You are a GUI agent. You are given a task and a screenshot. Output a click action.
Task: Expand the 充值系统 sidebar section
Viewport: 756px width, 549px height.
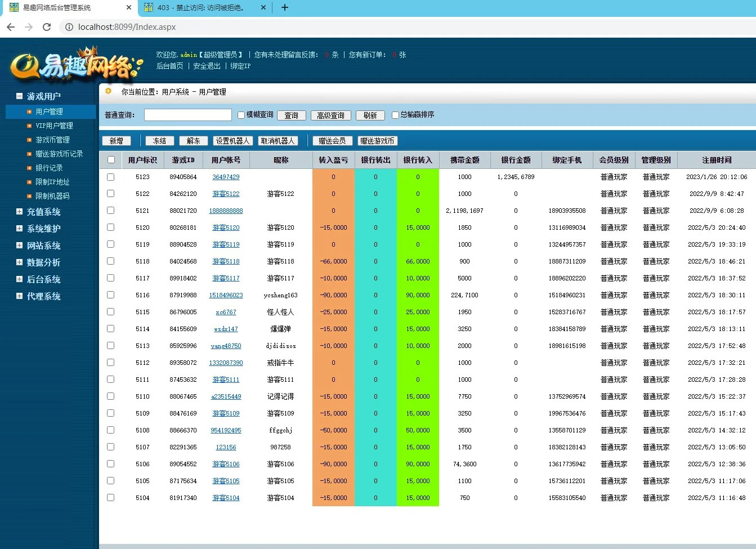(20, 212)
